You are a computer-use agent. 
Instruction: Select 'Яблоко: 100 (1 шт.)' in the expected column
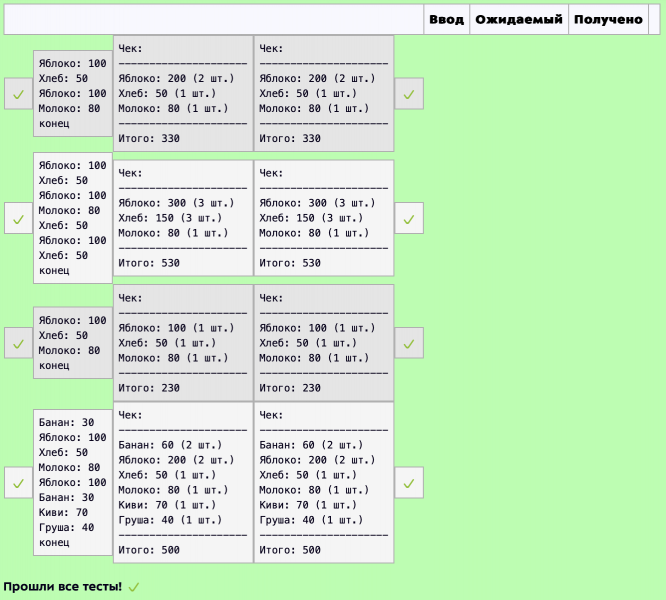click(176, 328)
